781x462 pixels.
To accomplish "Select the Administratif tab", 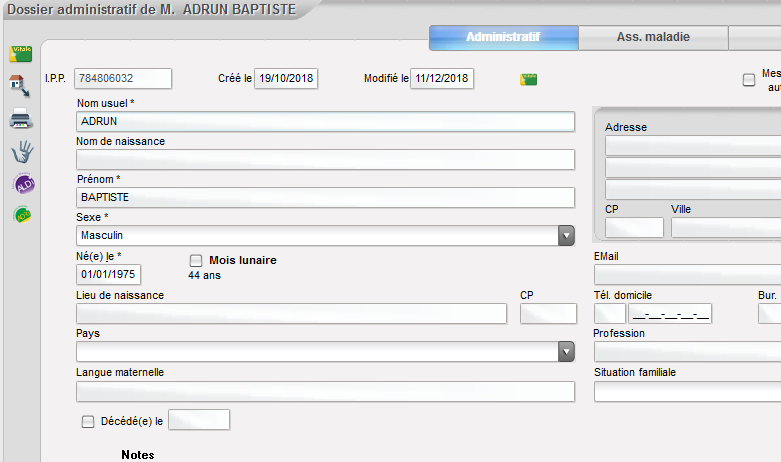I will pyautogui.click(x=503, y=38).
